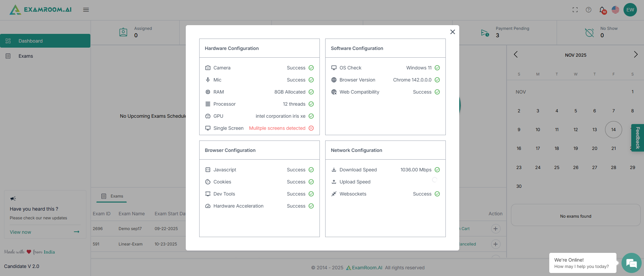Go to next month in calendar
The width and height of the screenshot is (644, 276).
point(636,55)
